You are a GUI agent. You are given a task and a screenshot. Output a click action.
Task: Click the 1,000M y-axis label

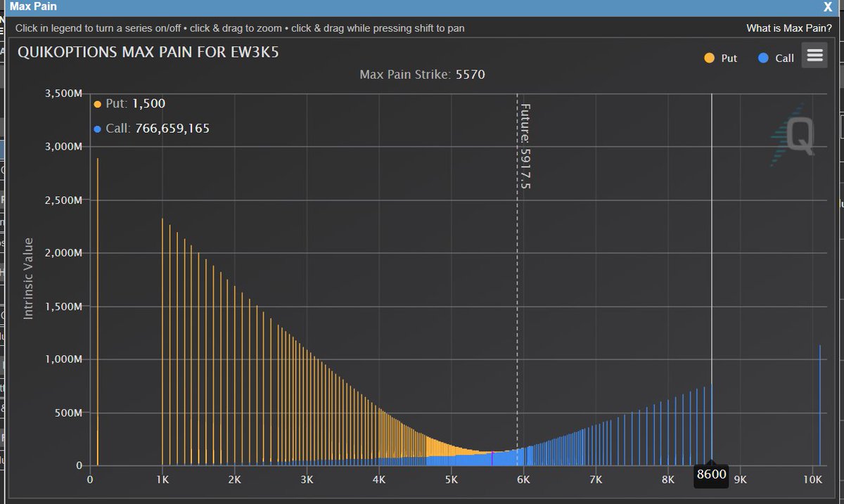click(x=63, y=359)
